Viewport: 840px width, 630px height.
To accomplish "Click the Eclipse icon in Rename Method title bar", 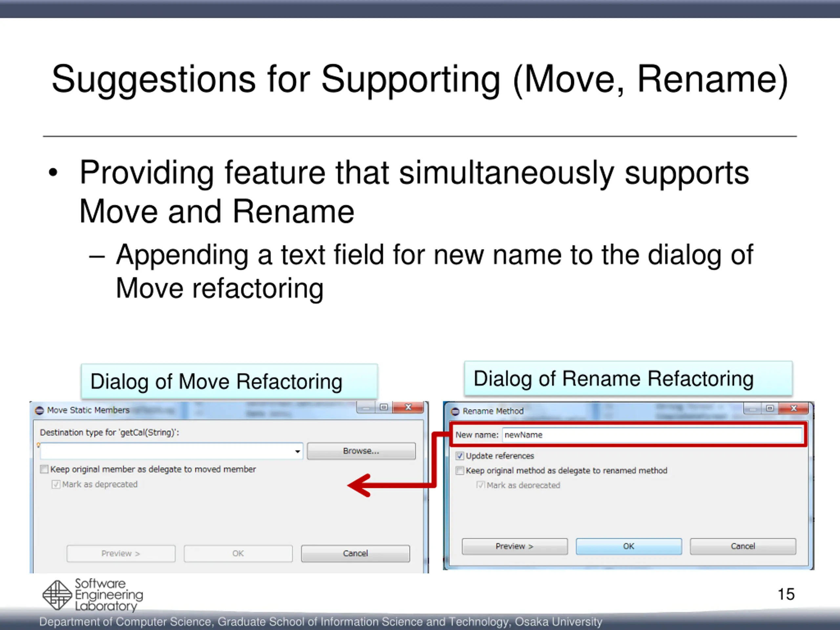I will pos(455,412).
